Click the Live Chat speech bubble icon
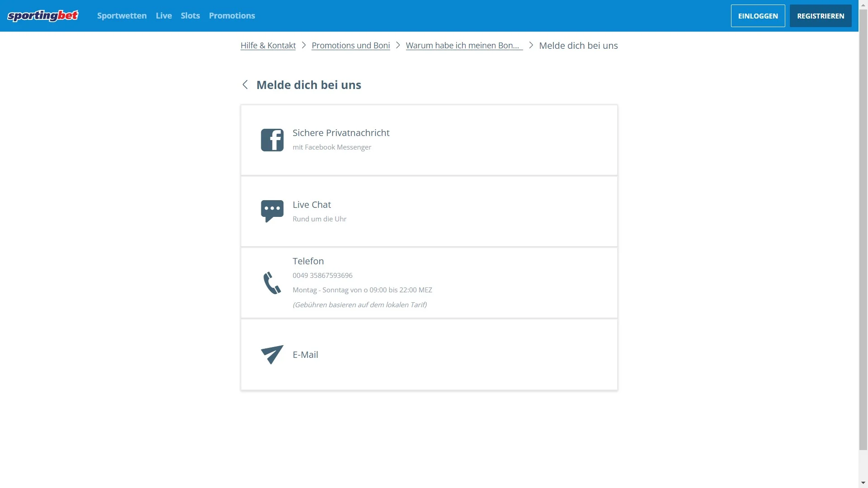868x488 pixels. pos(272,211)
